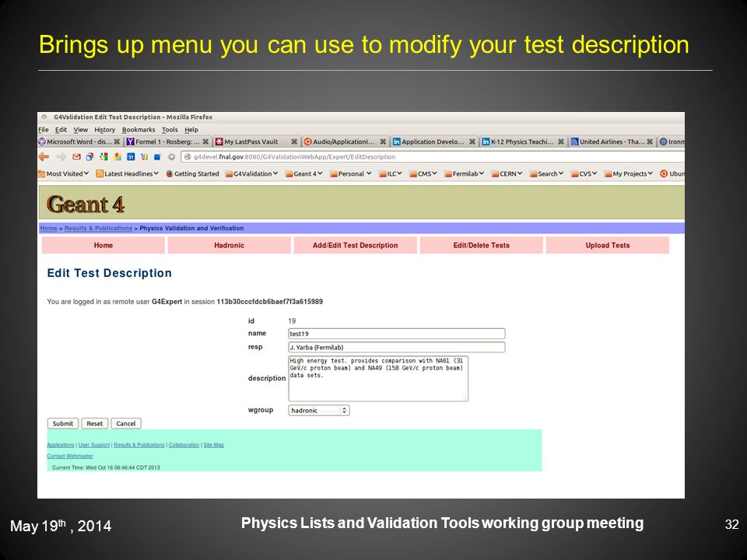Click the Edit/Delete Tests button
The width and height of the screenshot is (747, 560).
click(x=481, y=245)
